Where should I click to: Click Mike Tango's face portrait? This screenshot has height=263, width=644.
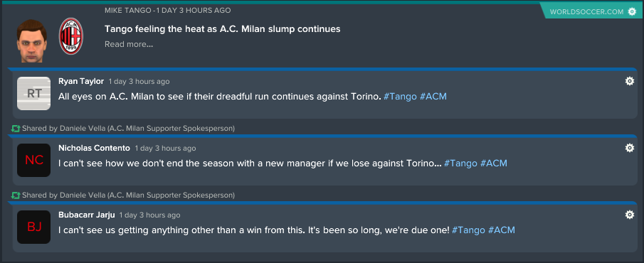pos(31,41)
